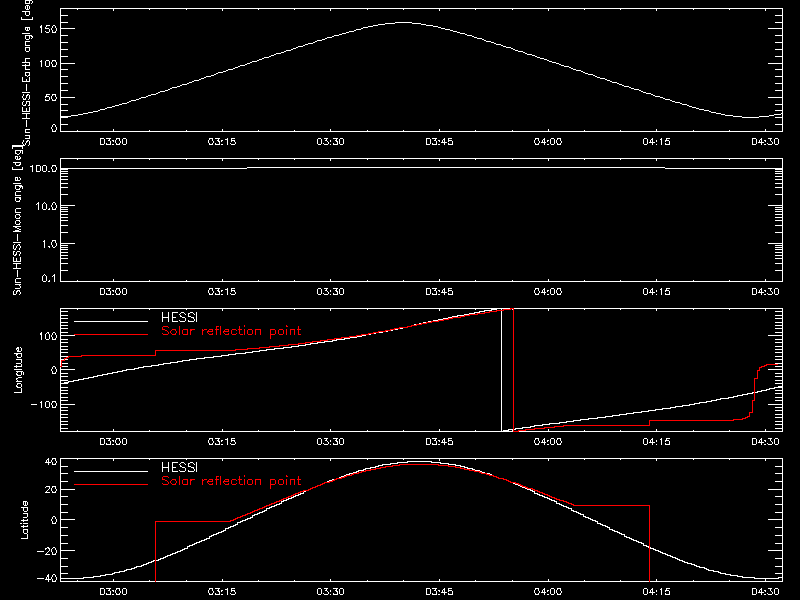Image resolution: width=800 pixels, height=600 pixels.
Task: Click the Sun-HESSI-Moon angle axis label
Action: [17, 220]
